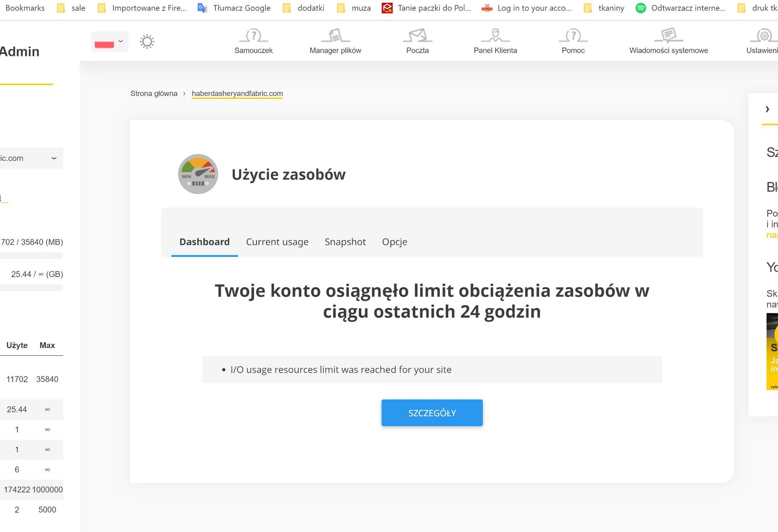
Task: Switch to Current usage tab
Action: click(277, 242)
